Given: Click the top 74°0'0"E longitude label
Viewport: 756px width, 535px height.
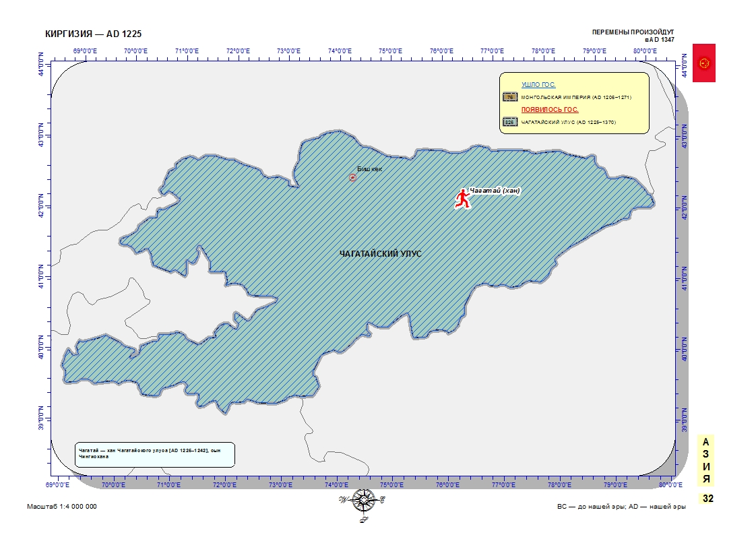Looking at the screenshot, I should [x=340, y=51].
